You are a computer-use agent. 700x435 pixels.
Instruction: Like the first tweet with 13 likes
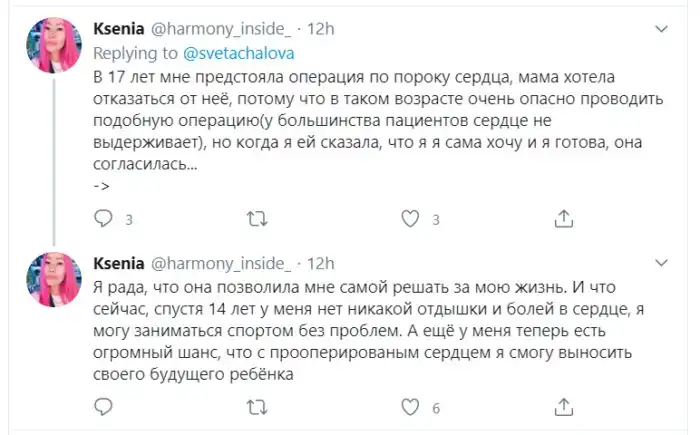click(409, 218)
